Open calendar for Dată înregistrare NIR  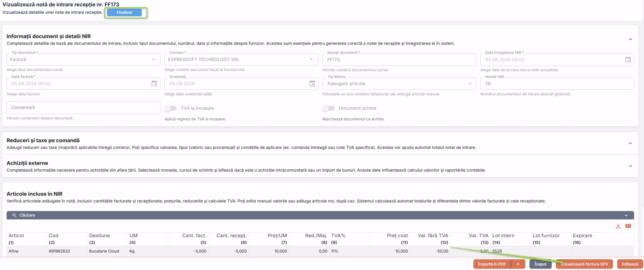click(628, 60)
